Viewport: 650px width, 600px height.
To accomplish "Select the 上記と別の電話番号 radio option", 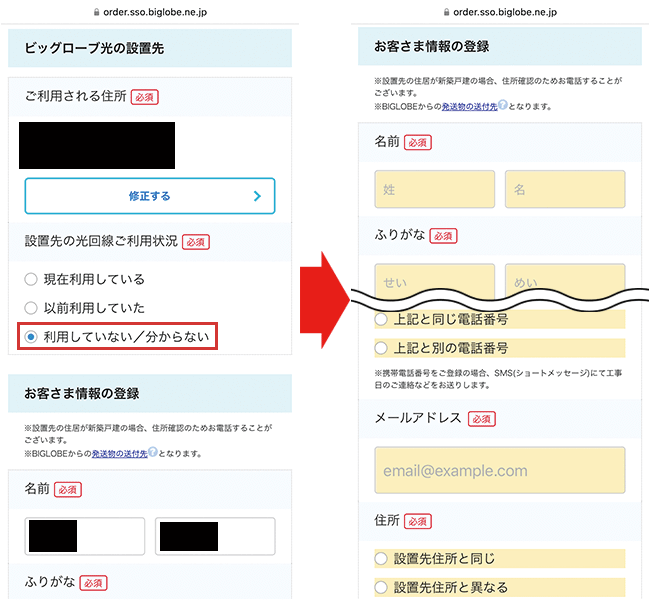I will coord(381,348).
